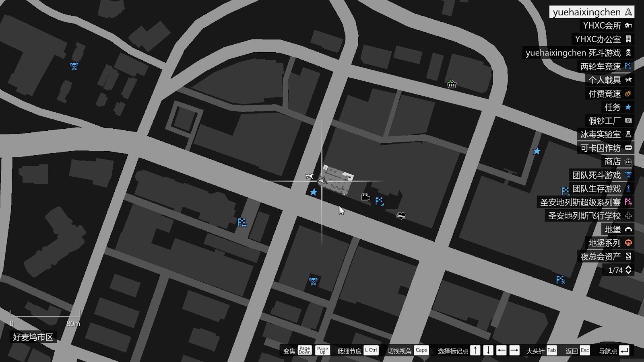Click the race flag blip beside the camera blip
The height and width of the screenshot is (362, 644).
[x=380, y=201]
